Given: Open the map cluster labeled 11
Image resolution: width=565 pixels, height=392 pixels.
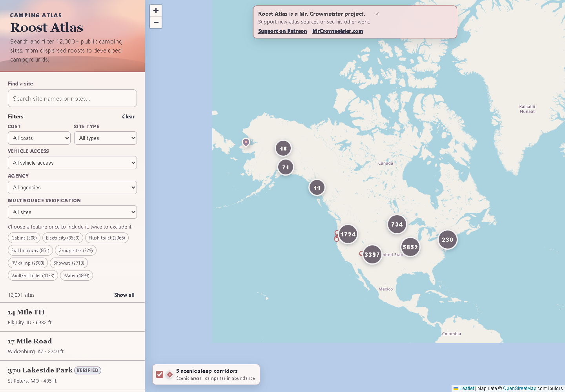Looking at the screenshot, I should 317,188.
